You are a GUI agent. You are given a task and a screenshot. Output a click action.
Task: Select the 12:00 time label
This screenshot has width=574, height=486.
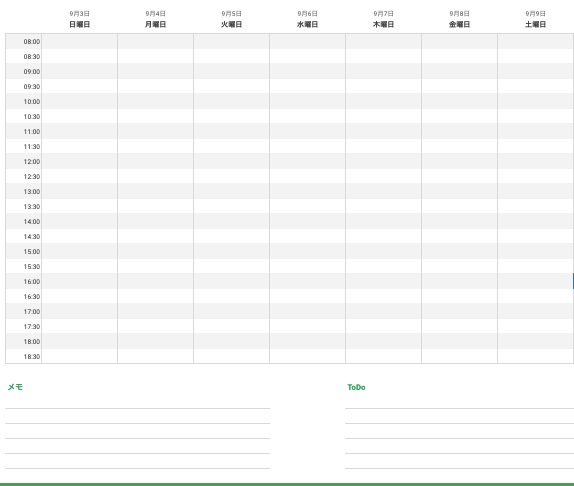[32, 162]
